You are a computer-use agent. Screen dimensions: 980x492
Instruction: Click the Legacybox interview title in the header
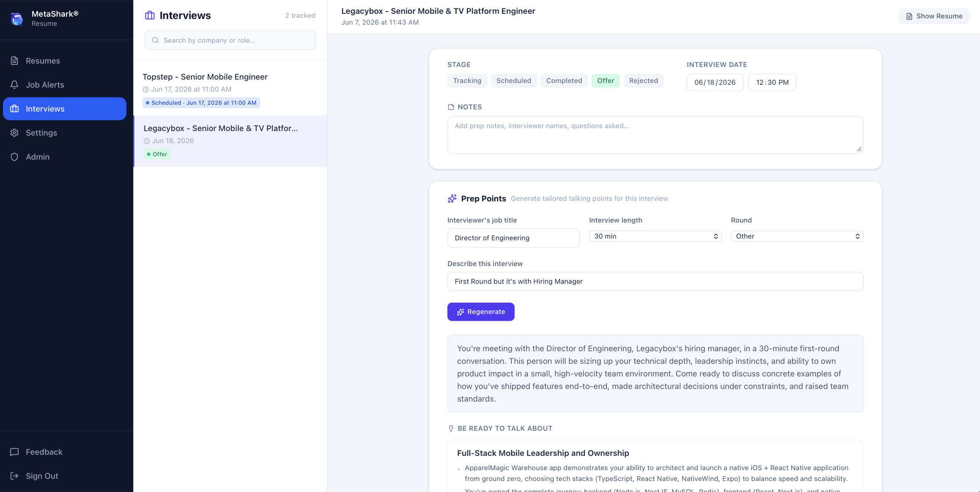438,11
